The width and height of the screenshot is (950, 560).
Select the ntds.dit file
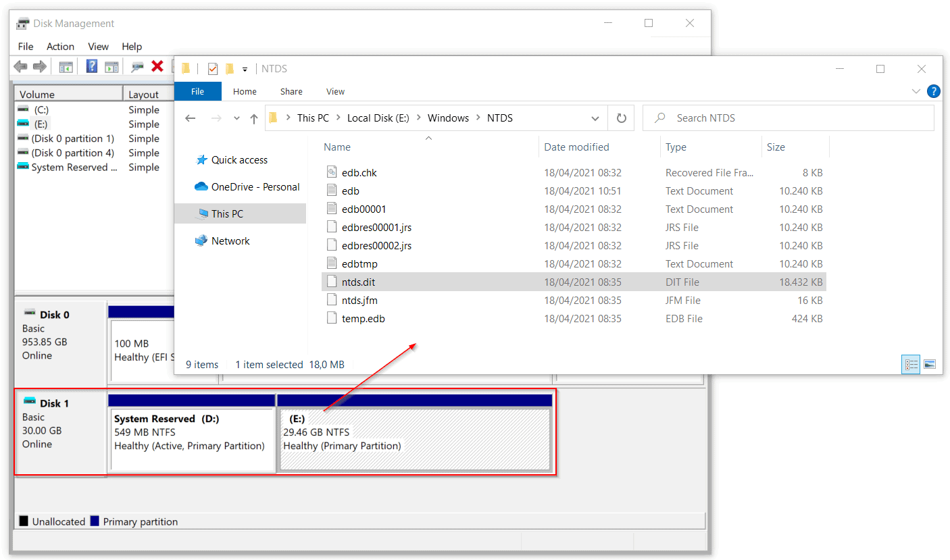tap(574, 282)
